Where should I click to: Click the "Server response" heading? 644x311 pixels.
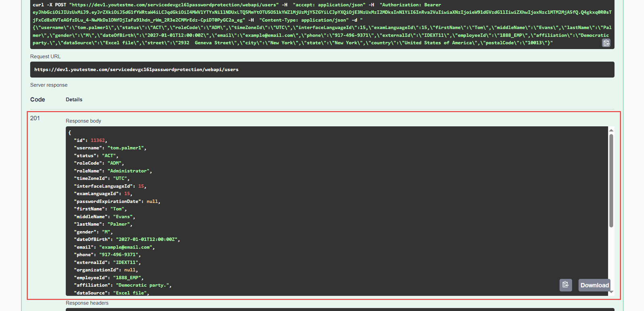point(49,85)
